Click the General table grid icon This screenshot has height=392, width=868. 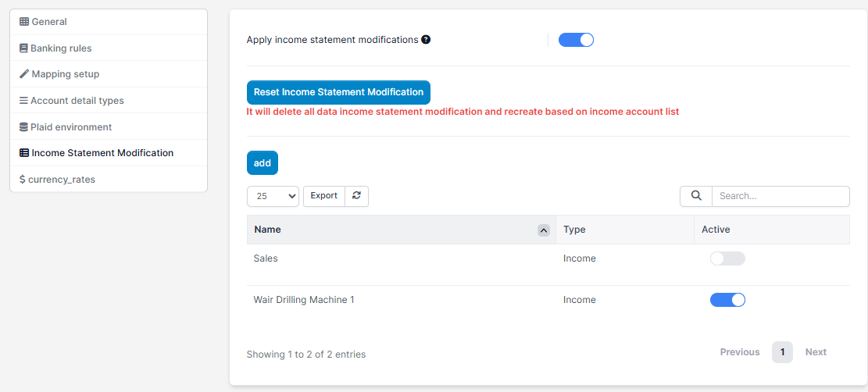click(x=24, y=22)
